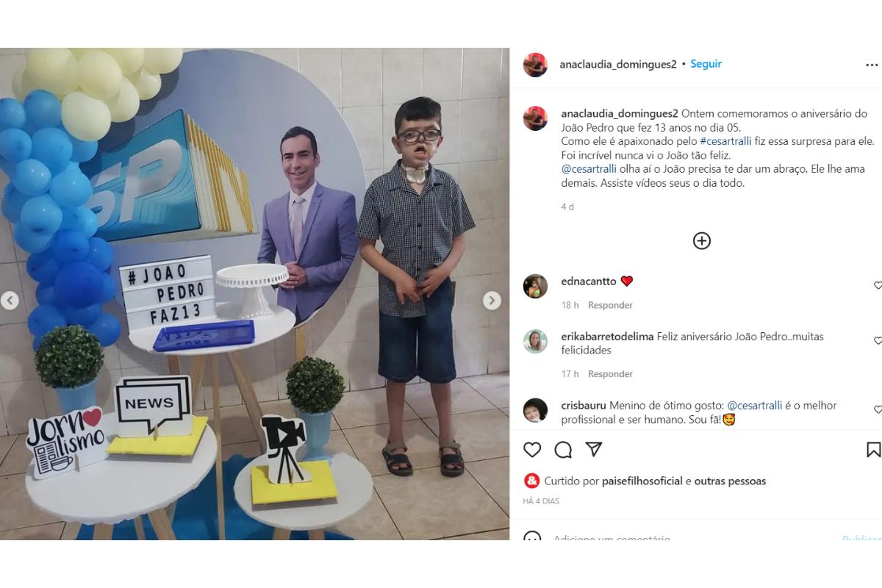View outras pessoas who liked
882x588 pixels.
tap(731, 481)
